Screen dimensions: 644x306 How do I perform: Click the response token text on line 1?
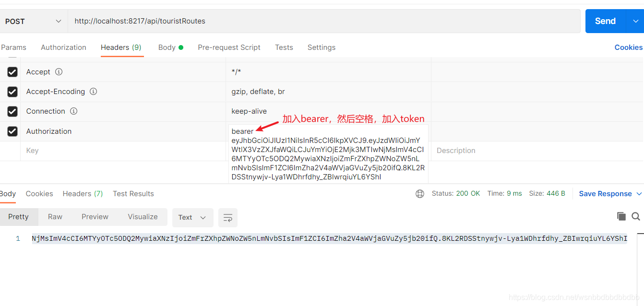click(x=329, y=238)
